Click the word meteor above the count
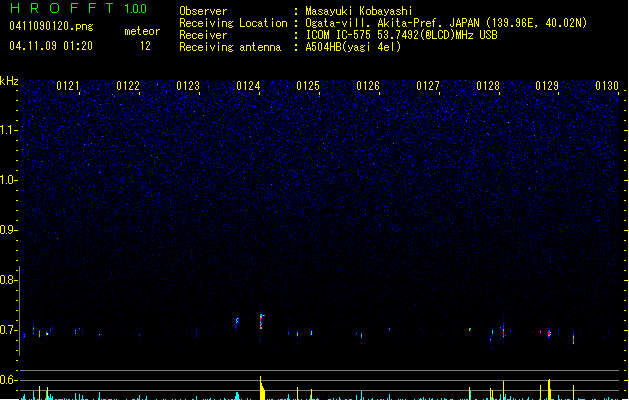629x400 pixels. pos(142,31)
